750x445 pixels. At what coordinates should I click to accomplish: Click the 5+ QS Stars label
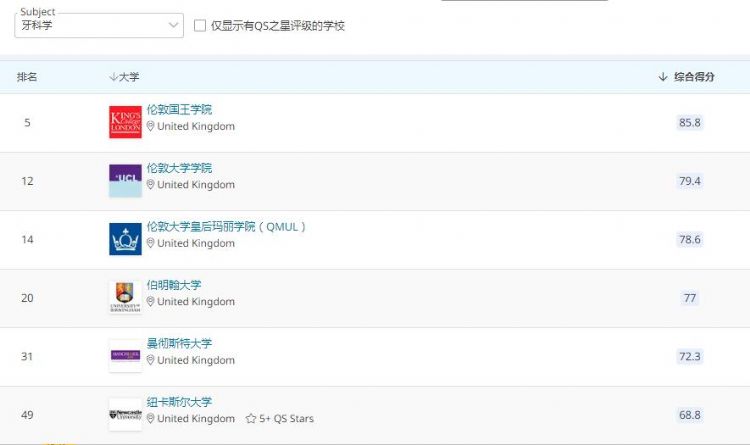287,419
